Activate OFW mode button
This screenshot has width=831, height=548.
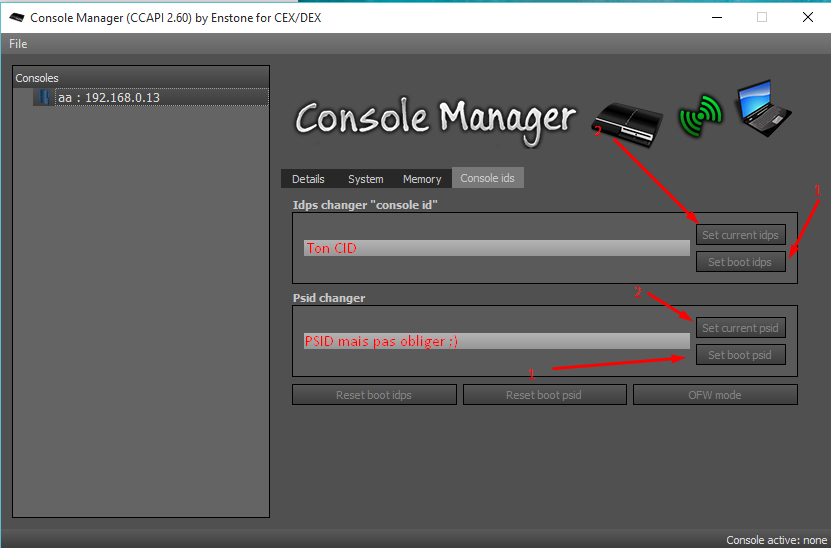tap(715, 395)
